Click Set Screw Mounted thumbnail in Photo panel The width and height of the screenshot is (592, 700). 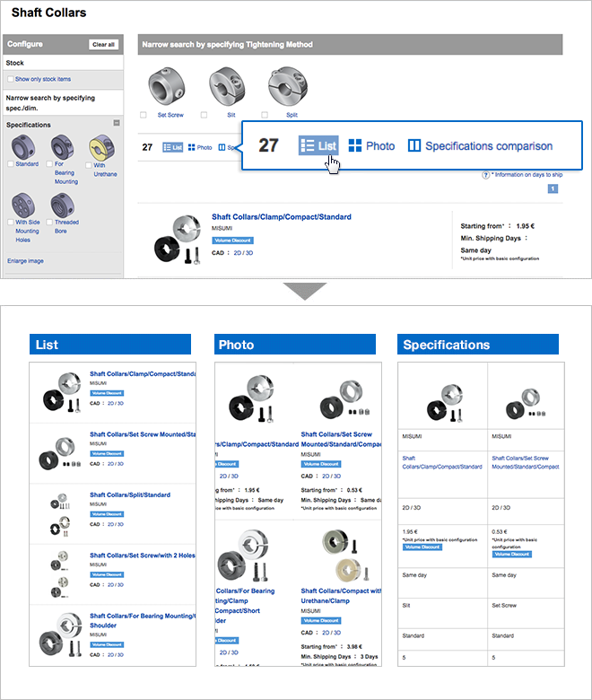tap(344, 399)
